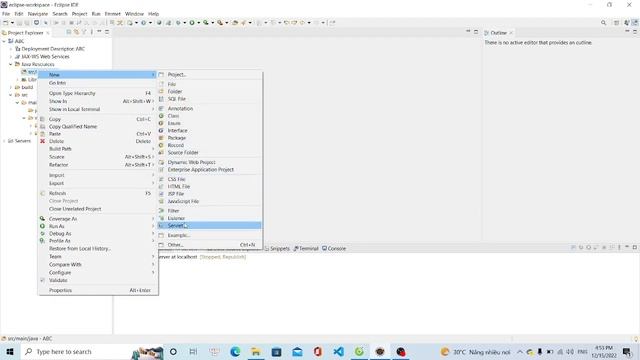Open Mail app from taskbar
This screenshot has width=640, height=360.
pos(297,352)
